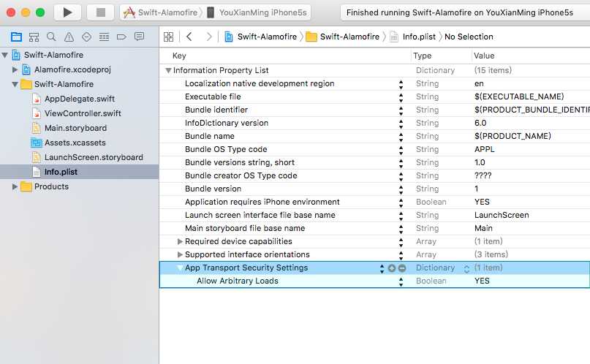Select AppDelegate.swift in the navigator

pyautogui.click(x=80, y=99)
